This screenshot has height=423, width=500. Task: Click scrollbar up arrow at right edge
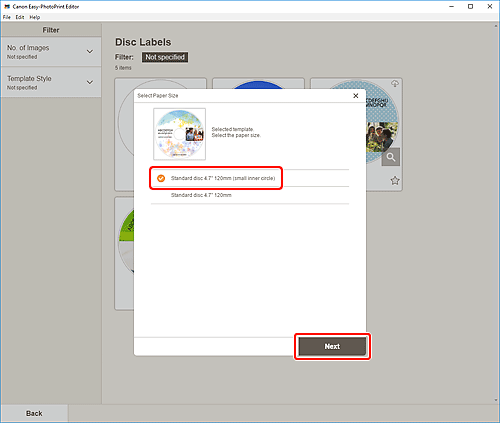coord(496,26)
